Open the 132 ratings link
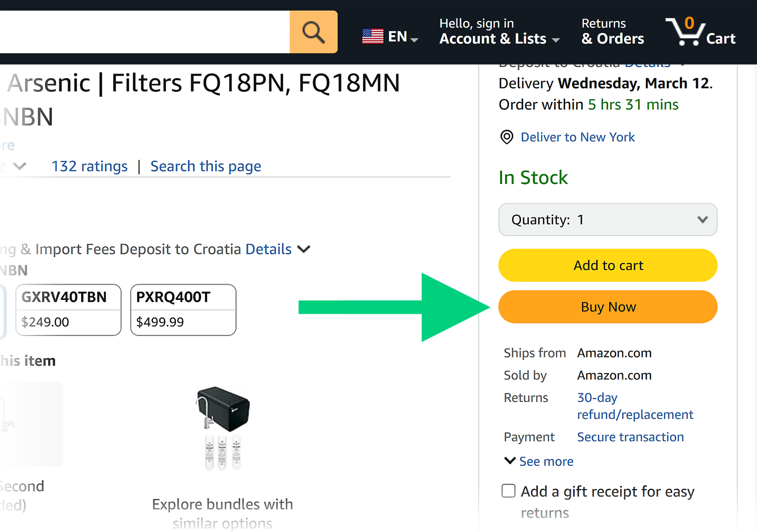Viewport: 757px width, 532px height. (x=89, y=166)
